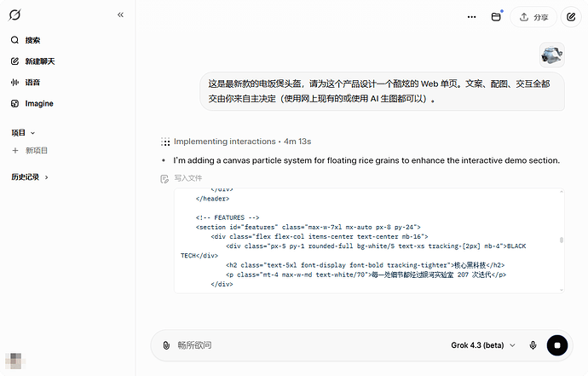Screen dimensions: 588x376
Task: Click the section id features code line
Action: coord(308,227)
